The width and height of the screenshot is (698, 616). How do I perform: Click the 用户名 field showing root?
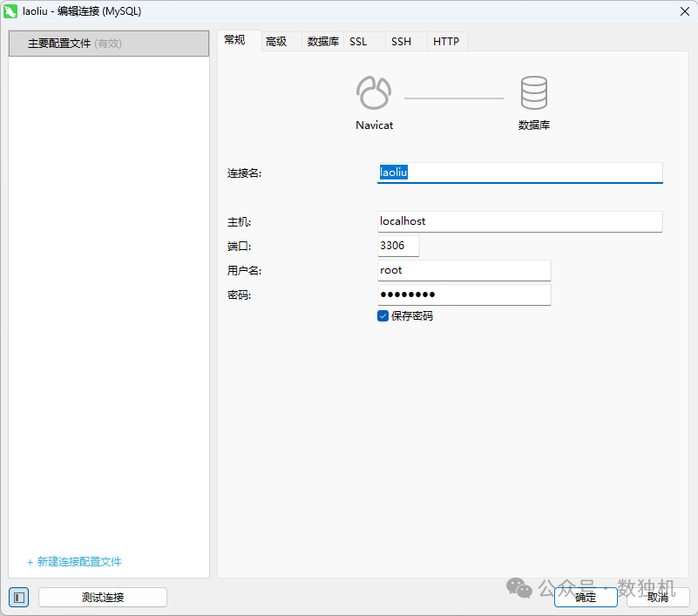click(464, 271)
